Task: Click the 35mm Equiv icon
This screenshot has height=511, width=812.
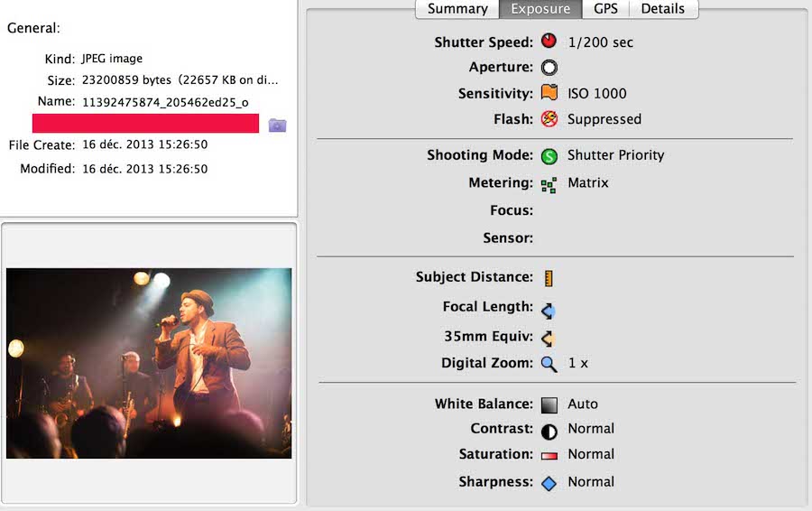Action: 549,339
